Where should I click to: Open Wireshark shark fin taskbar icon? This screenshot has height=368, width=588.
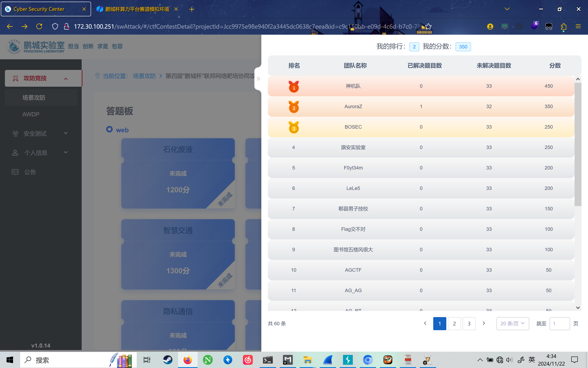328,360
